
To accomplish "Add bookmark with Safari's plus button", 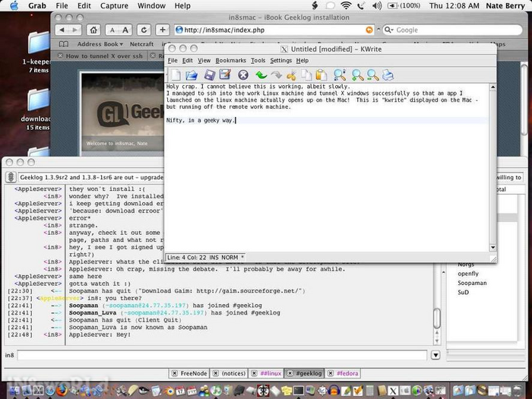I will 163,30.
